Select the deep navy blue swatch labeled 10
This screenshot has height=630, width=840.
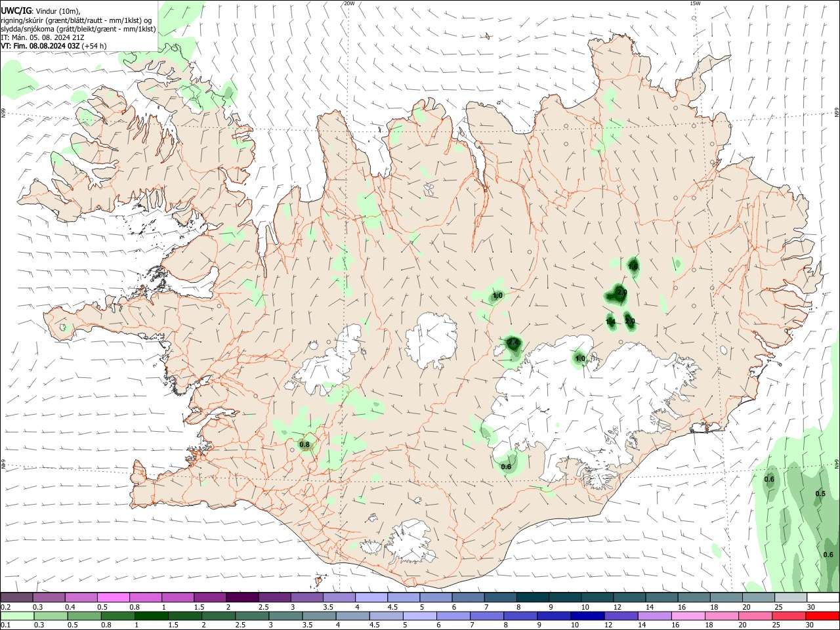[x=586, y=616]
